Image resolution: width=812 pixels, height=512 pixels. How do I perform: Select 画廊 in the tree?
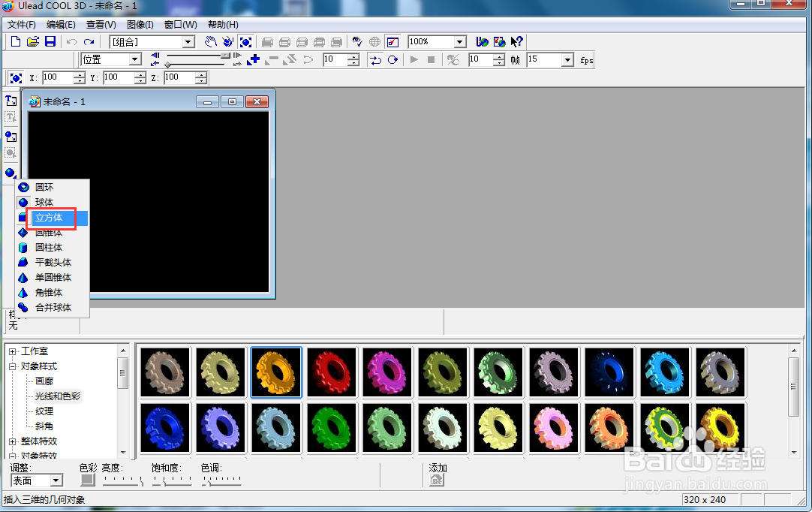(x=44, y=381)
